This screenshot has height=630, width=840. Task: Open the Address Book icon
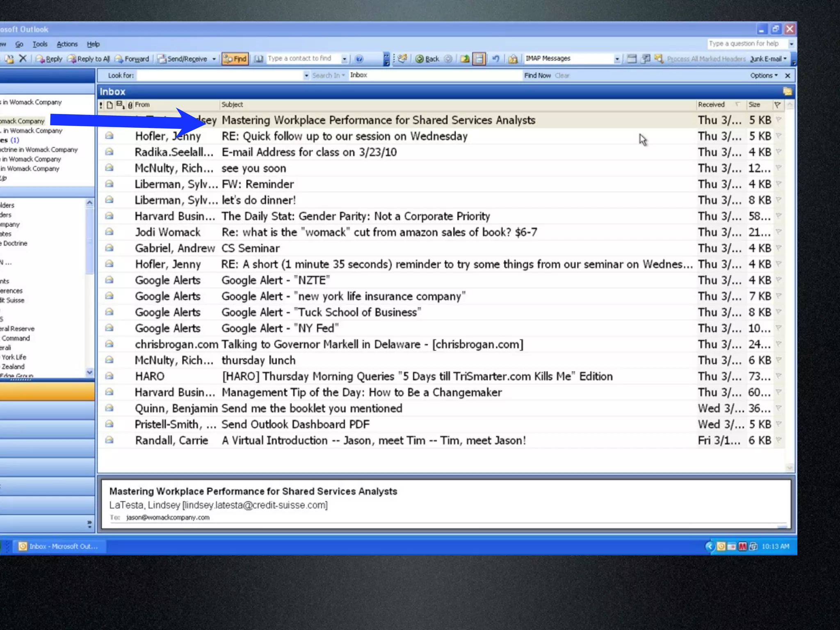pyautogui.click(x=258, y=59)
